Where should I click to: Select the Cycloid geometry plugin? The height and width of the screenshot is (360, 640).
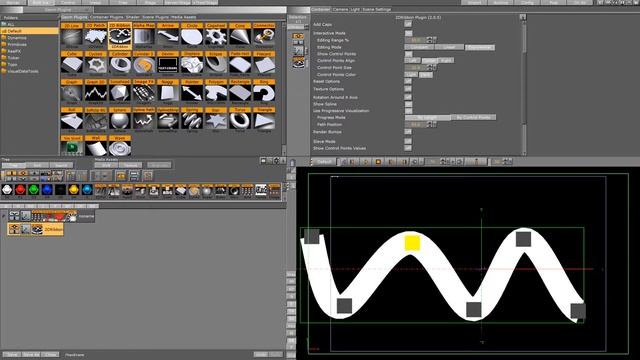click(96, 64)
